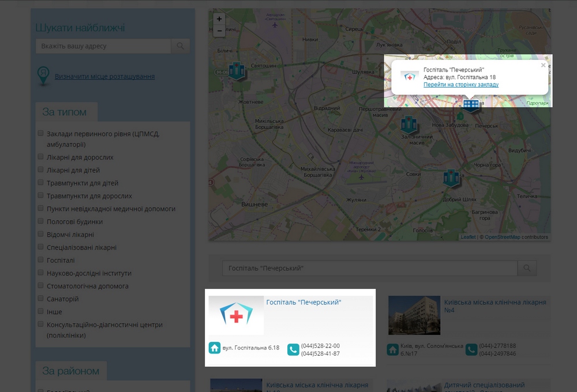Screen dimensions: 577x392
Task: Expand the За районом section
Action: click(x=70, y=372)
